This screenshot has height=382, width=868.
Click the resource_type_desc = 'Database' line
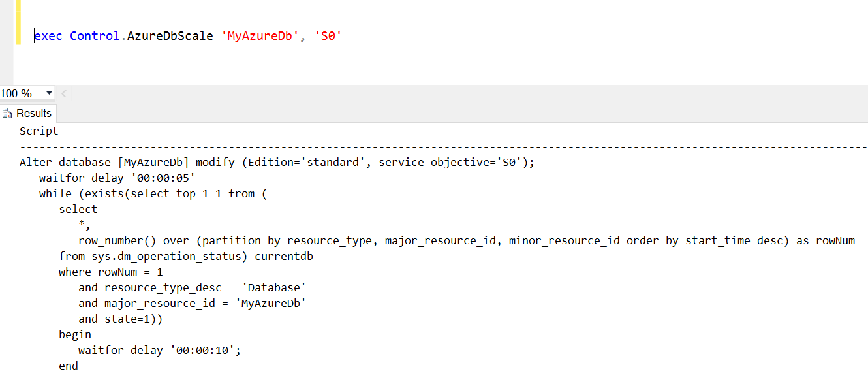(193, 287)
